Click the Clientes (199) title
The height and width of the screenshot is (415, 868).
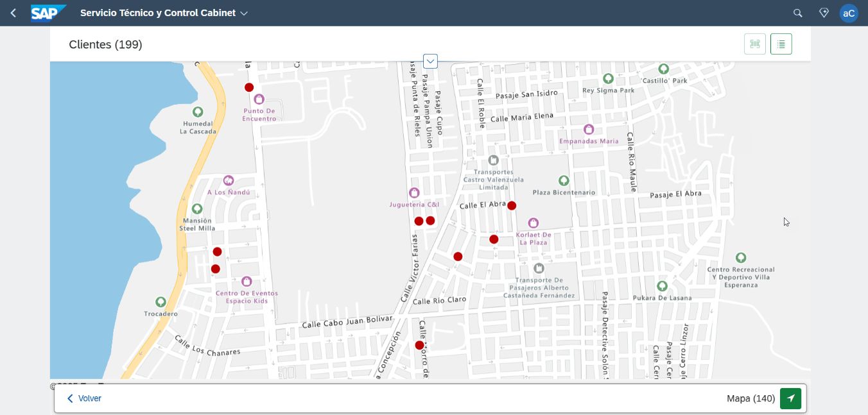click(x=105, y=44)
